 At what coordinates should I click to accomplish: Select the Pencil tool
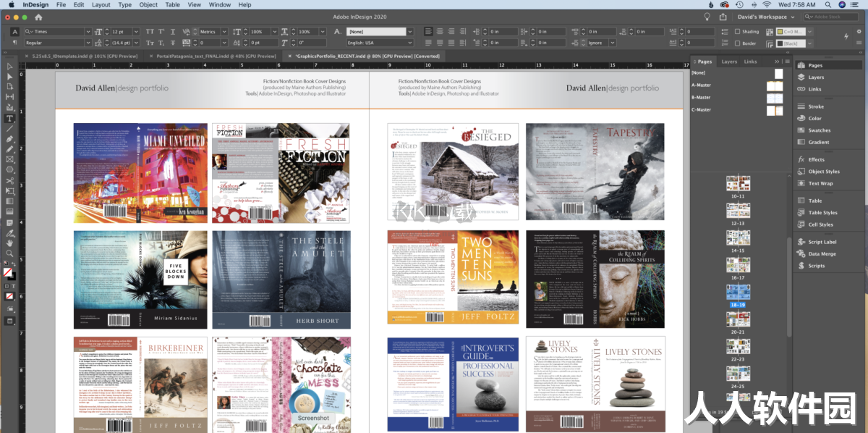9,148
